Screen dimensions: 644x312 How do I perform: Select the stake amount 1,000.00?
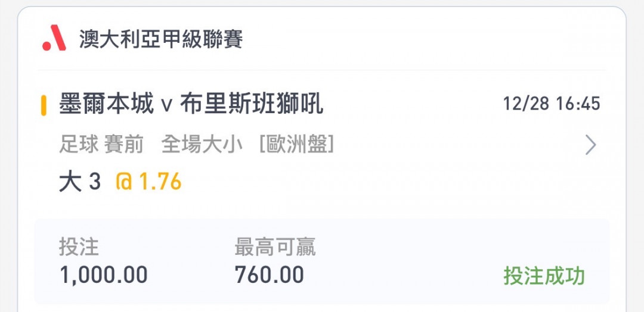tap(104, 274)
